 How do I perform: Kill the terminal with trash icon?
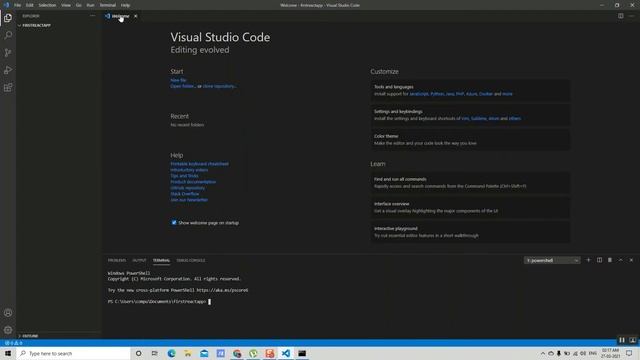pyautogui.click(x=610, y=260)
